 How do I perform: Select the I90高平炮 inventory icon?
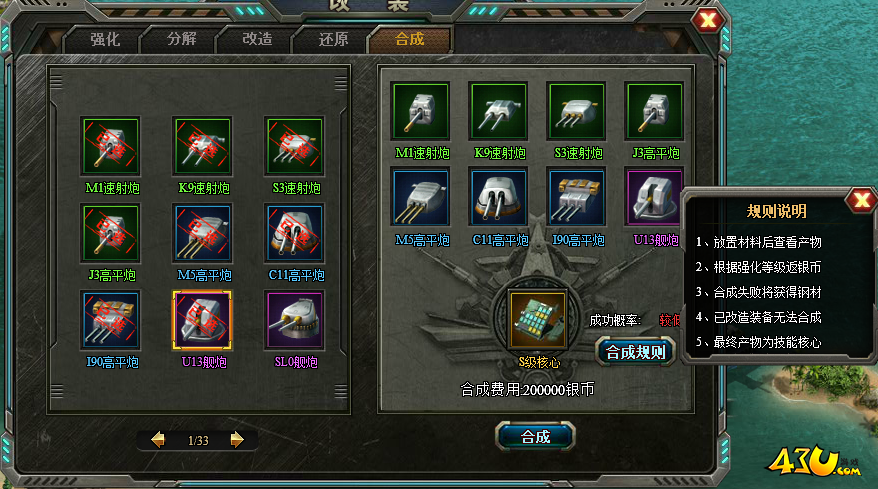coord(110,320)
